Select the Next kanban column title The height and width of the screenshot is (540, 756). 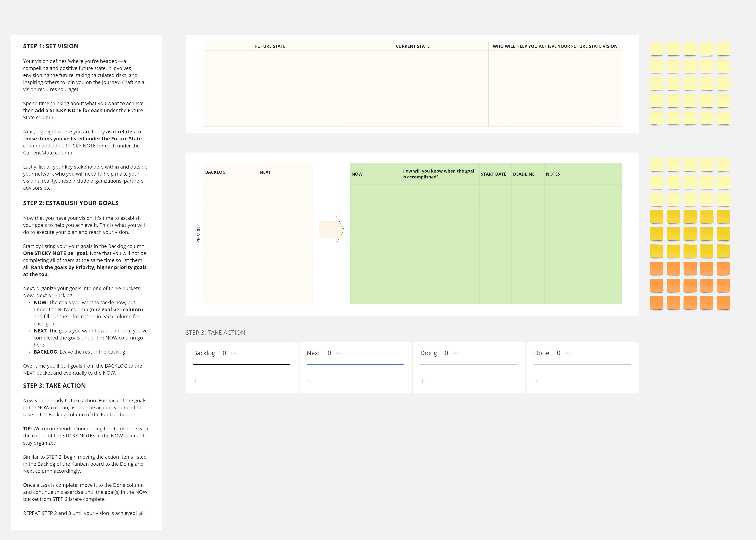click(313, 353)
